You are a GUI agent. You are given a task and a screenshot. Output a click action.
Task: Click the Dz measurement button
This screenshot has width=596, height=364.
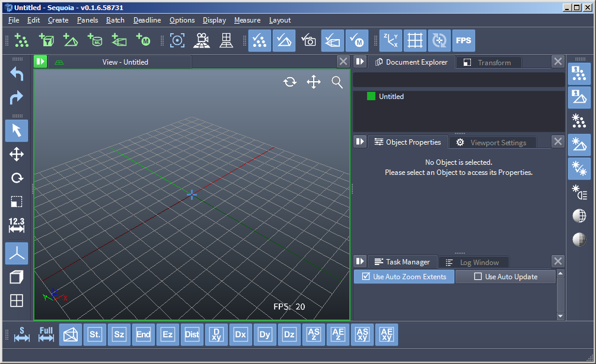pyautogui.click(x=289, y=335)
